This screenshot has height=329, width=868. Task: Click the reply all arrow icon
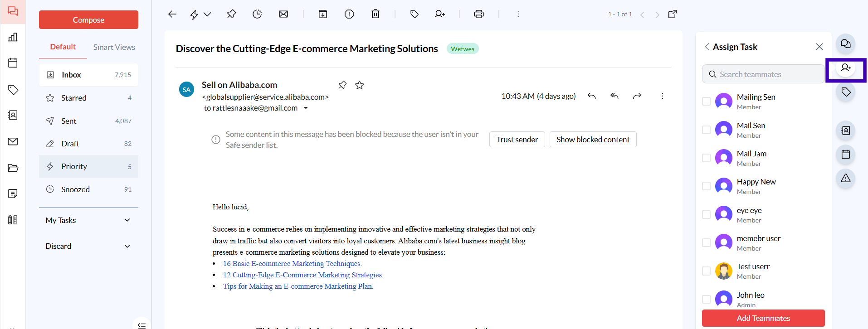coord(614,96)
